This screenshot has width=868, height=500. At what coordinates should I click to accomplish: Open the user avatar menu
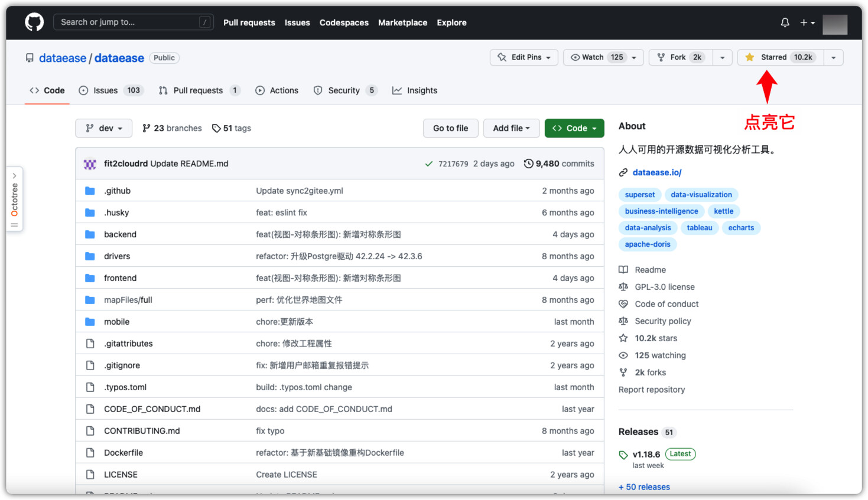(835, 24)
